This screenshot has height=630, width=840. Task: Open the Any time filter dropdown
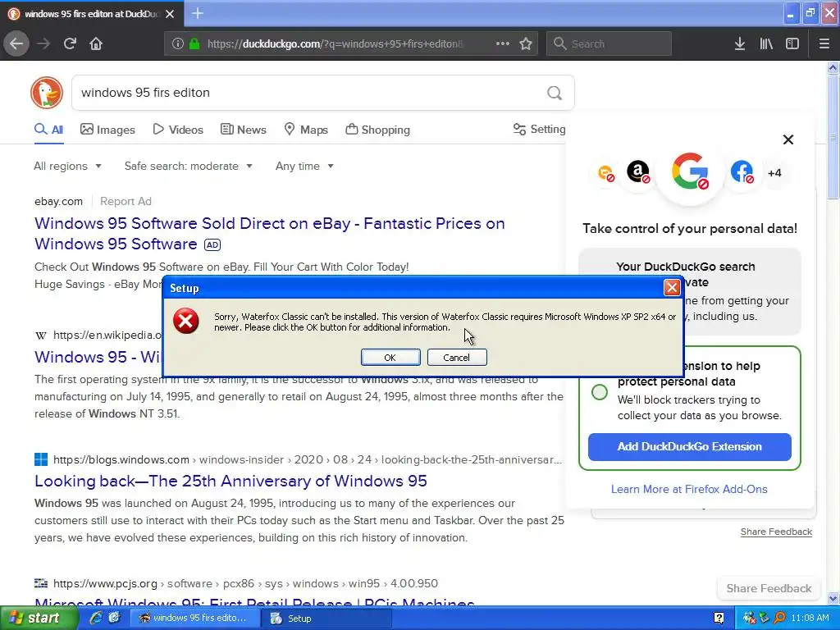pos(304,166)
